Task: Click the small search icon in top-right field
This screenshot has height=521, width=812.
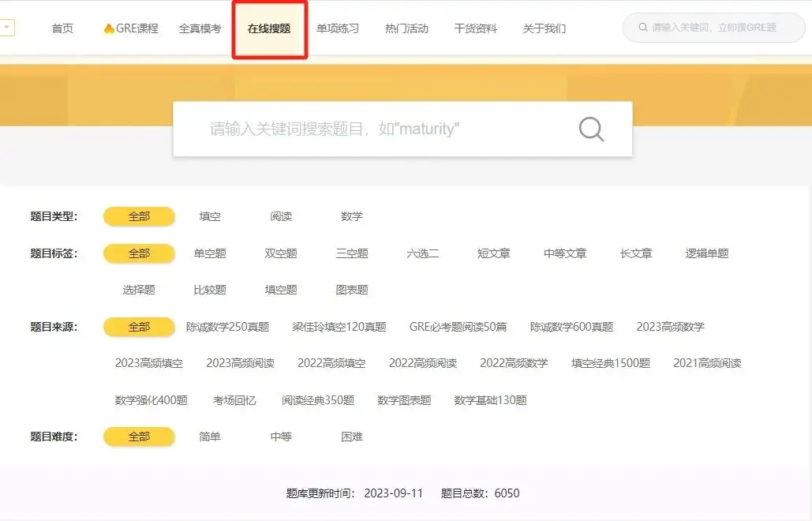Action: point(643,28)
